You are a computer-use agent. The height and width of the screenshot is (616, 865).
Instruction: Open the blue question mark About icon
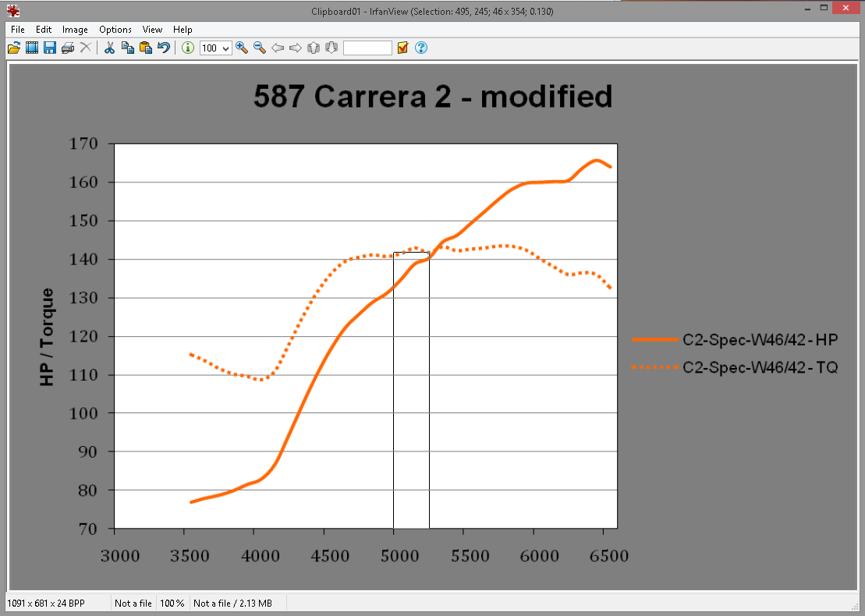pos(421,48)
